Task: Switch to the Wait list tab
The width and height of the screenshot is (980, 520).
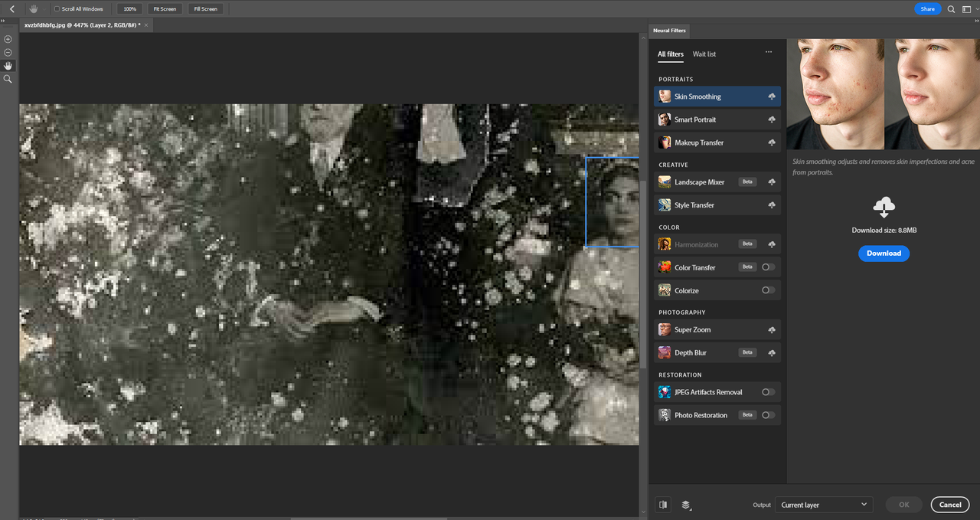Action: [704, 54]
